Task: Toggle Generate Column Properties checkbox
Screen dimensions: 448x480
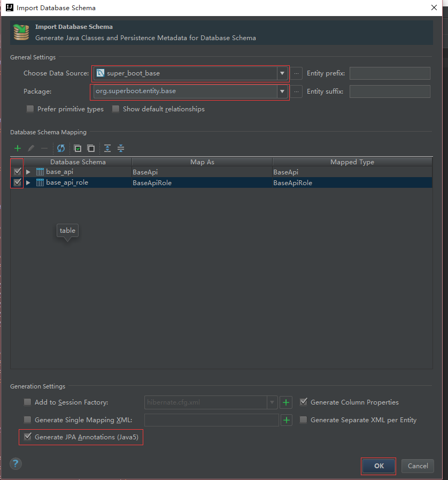Action: click(303, 402)
